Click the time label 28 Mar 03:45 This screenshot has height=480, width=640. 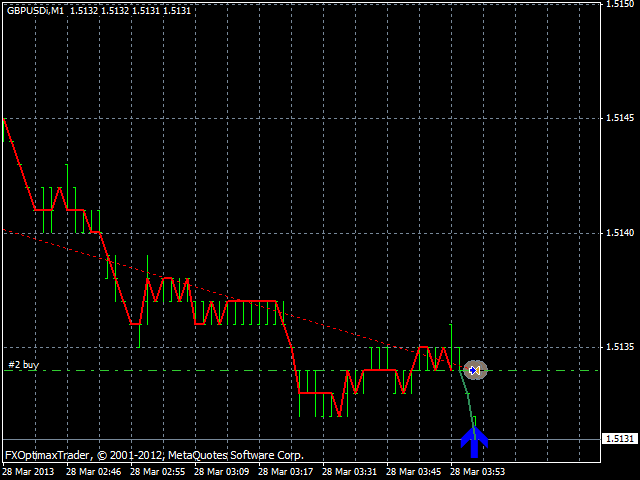[413, 472]
